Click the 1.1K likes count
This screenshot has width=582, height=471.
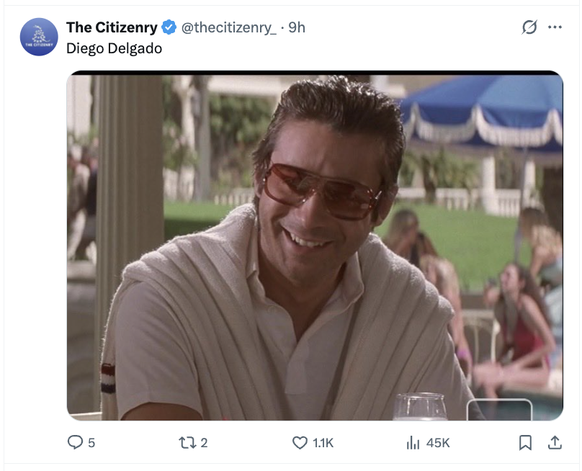323,443
